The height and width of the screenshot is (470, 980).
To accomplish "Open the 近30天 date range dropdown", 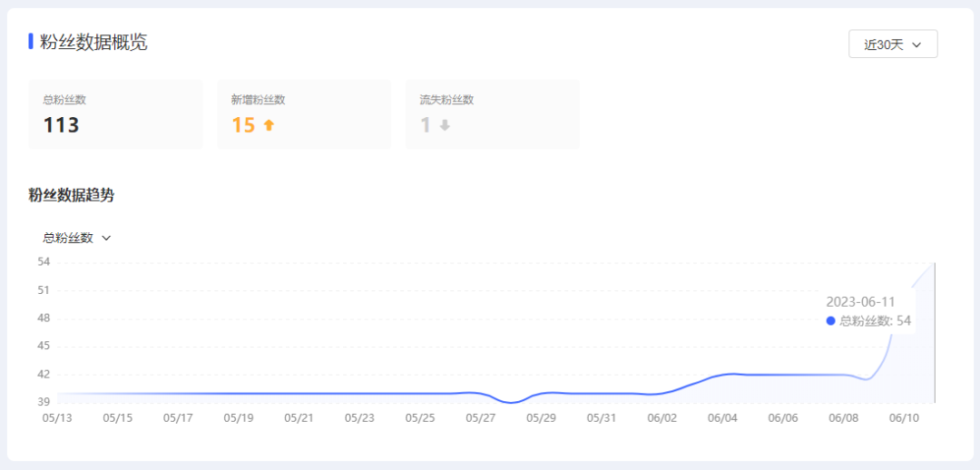I will tap(893, 44).
